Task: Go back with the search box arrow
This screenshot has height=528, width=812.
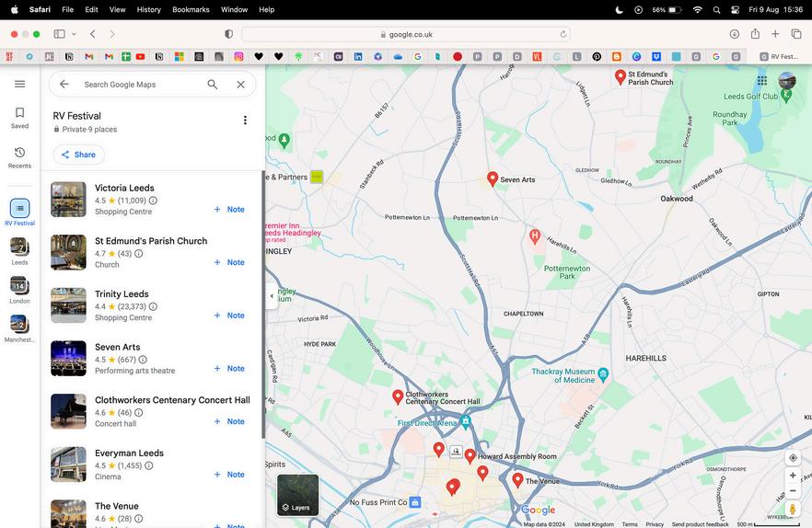Action: point(64,84)
